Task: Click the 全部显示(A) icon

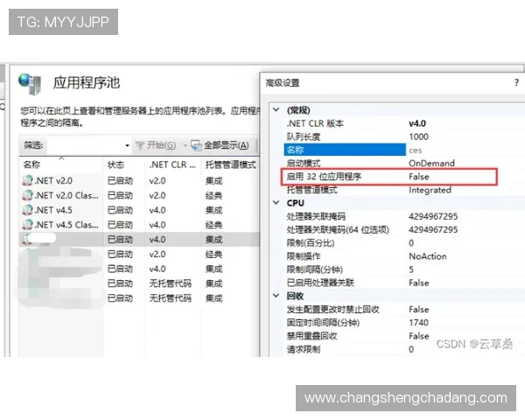Action: coord(196,145)
